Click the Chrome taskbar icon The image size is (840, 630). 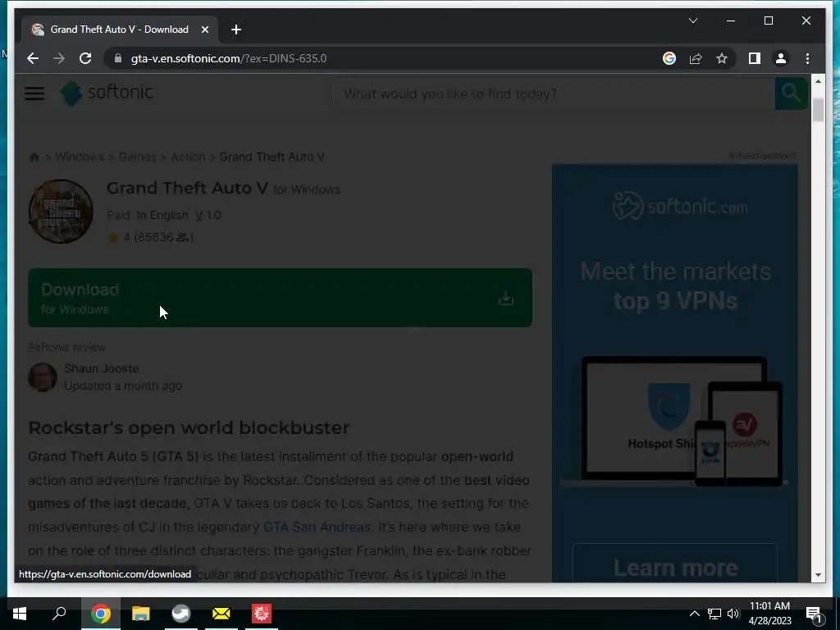(x=101, y=614)
